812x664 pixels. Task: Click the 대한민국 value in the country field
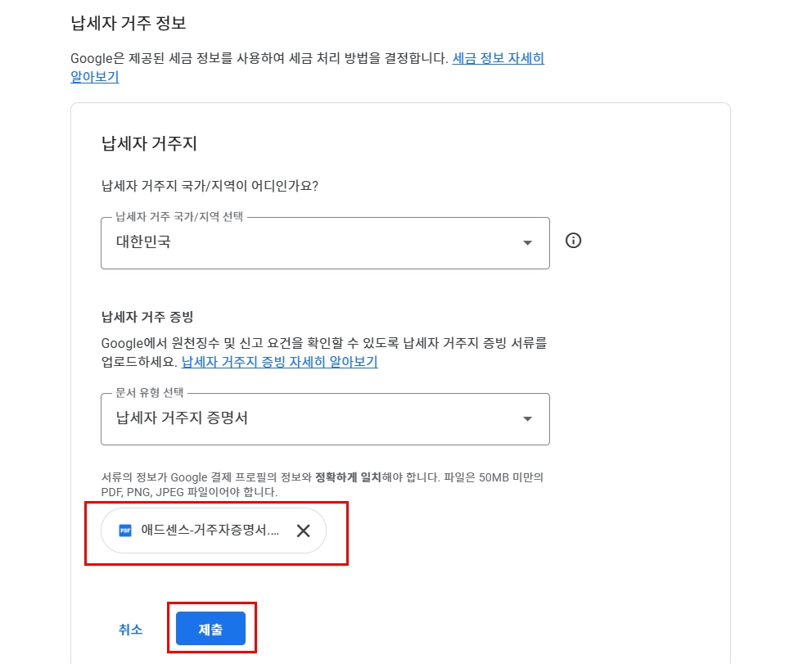(144, 242)
